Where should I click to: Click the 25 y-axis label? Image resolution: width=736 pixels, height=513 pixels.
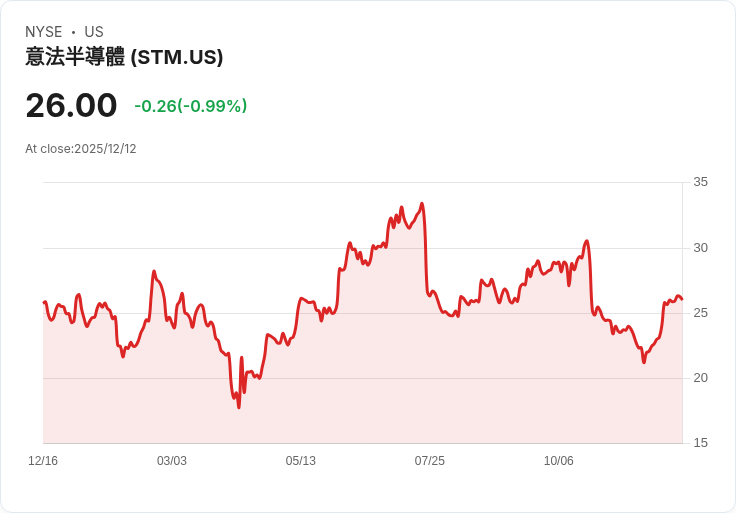pyautogui.click(x=700, y=313)
